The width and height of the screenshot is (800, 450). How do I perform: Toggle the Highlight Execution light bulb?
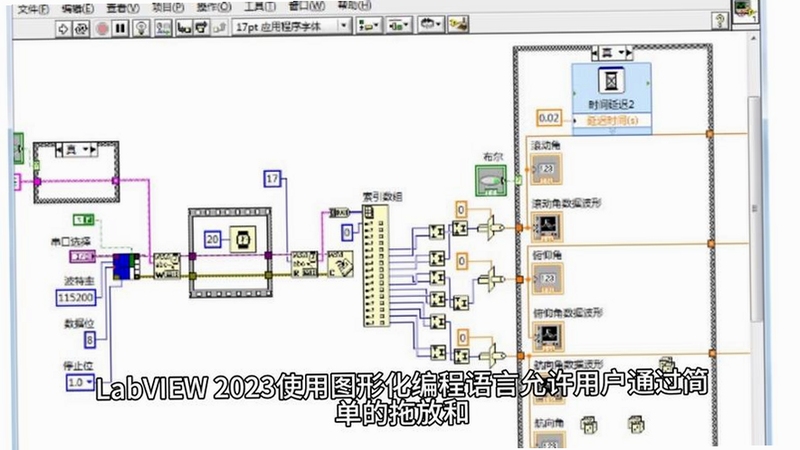[141, 28]
